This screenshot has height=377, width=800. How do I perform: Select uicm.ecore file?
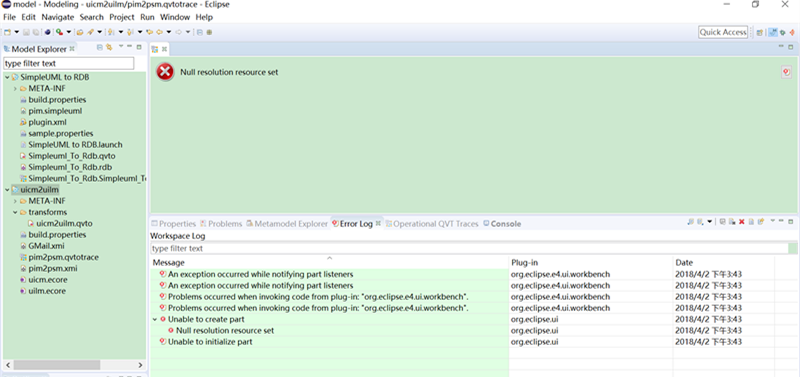click(x=47, y=280)
